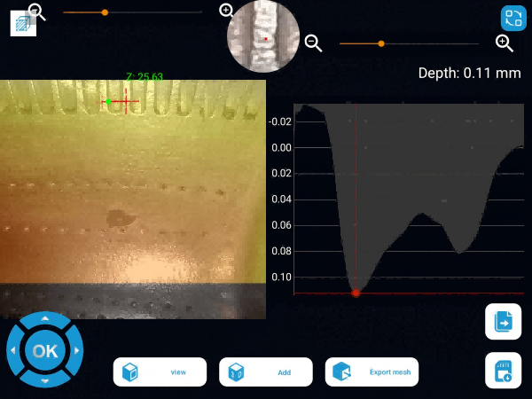The image size is (532, 399).
Task: Switch view layout with top-right swap icon
Action: [513, 19]
